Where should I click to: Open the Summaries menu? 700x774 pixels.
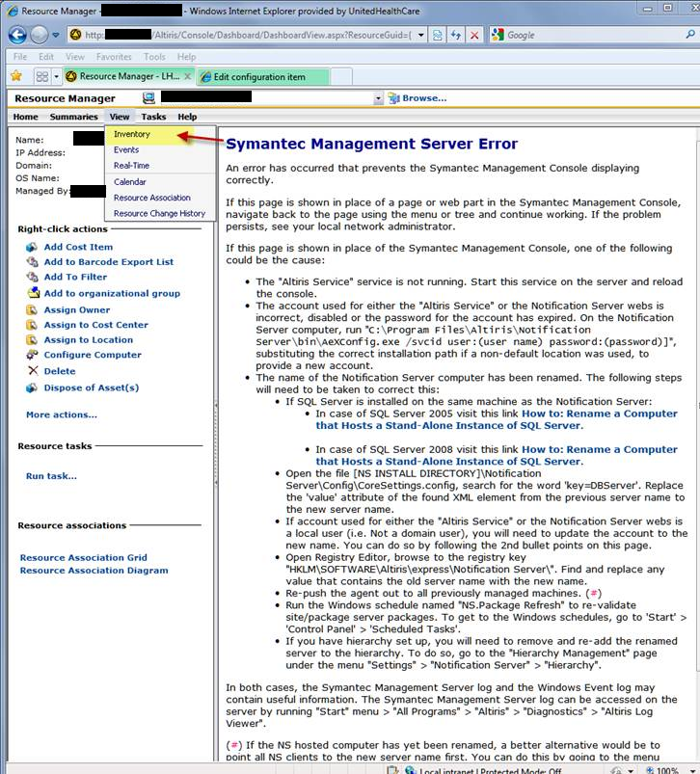coord(73,117)
